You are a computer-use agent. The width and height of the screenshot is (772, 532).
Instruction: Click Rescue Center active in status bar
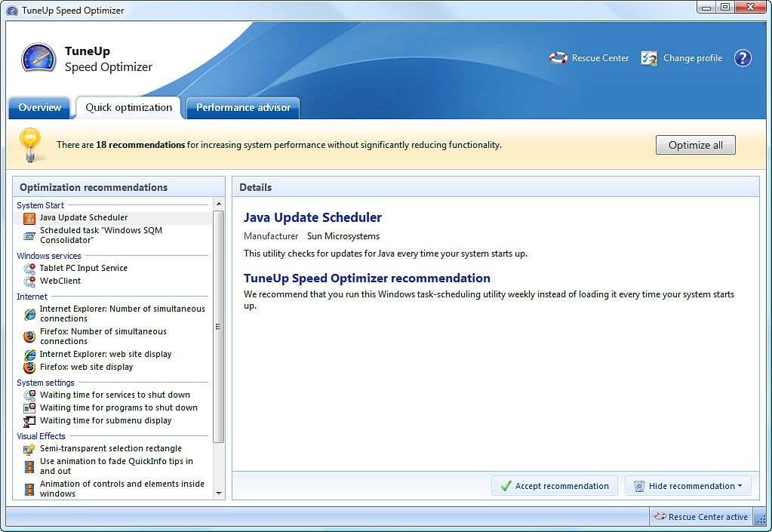coord(700,517)
